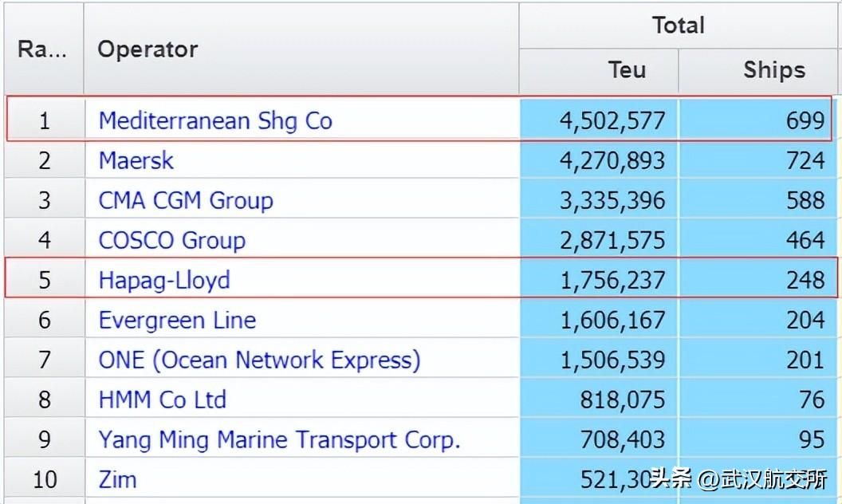Select the TEU value 1,506,539
842x504 pixels.
[x=612, y=360]
